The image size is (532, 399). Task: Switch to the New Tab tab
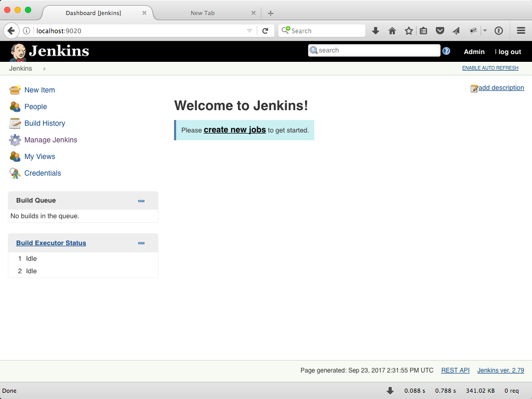(203, 13)
